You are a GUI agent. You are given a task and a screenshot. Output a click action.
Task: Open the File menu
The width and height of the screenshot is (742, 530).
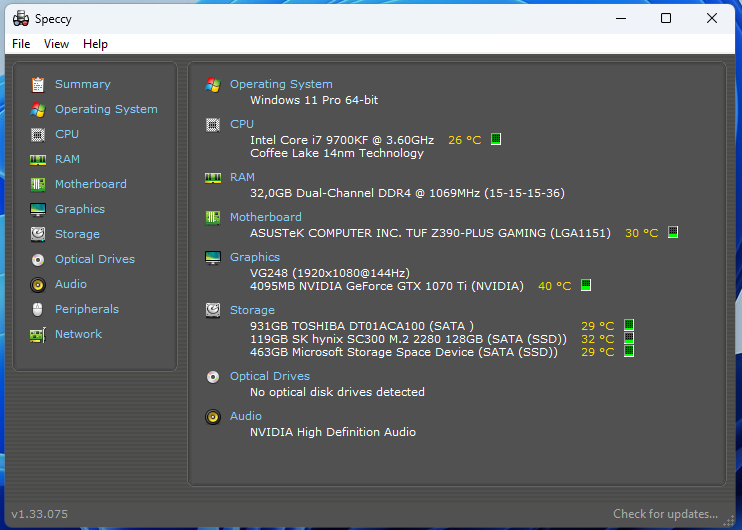point(21,44)
